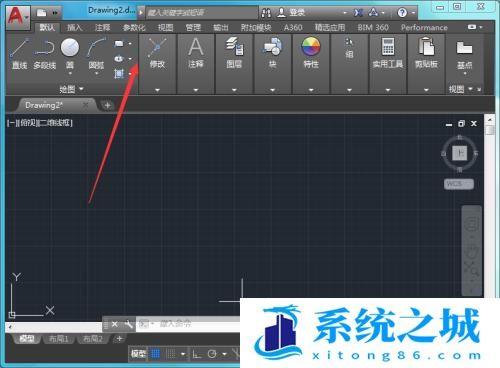Add a new layout with plus button

coord(119,339)
